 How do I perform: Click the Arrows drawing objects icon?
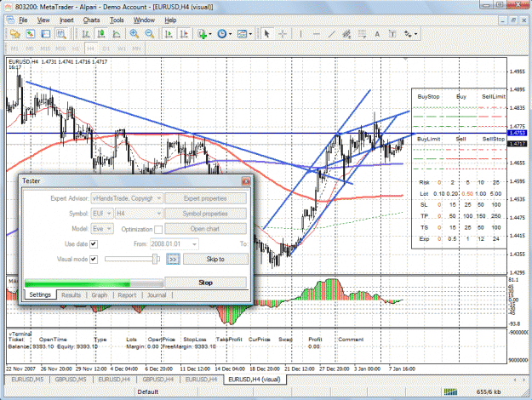(x=408, y=34)
